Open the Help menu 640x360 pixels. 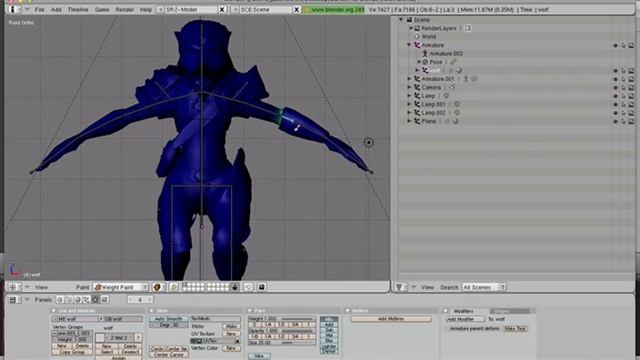pyautogui.click(x=146, y=9)
